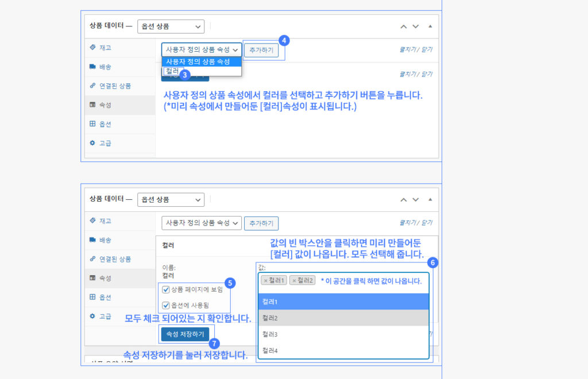Switch to the 속성 tab in the lower panel
The height and width of the screenshot is (379, 588).
[94, 278]
